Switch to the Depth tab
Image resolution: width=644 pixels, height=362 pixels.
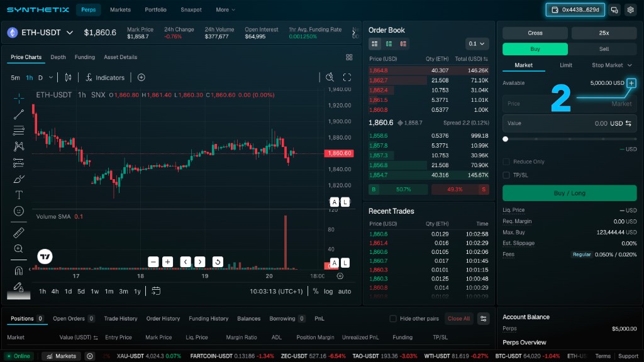58,57
